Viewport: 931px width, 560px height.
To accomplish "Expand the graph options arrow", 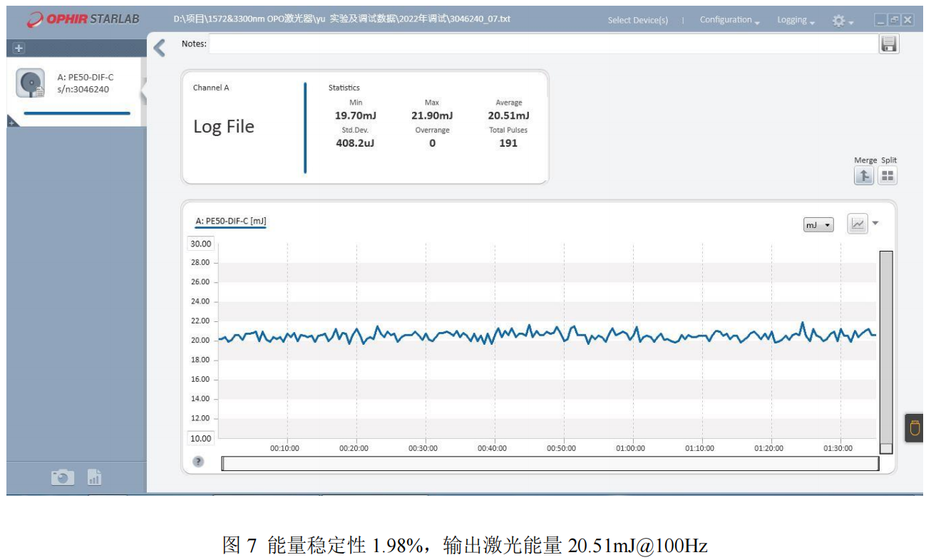I will point(875,223).
